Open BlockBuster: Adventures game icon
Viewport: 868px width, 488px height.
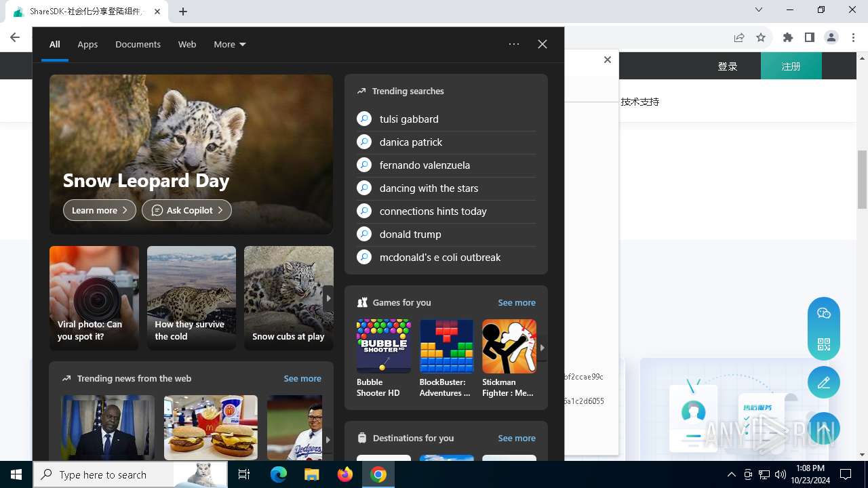(x=446, y=346)
